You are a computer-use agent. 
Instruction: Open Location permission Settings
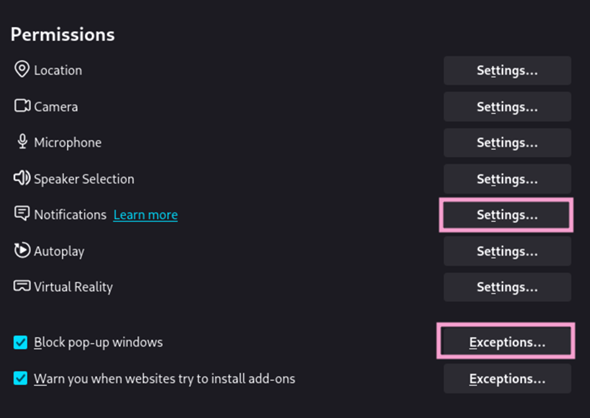tap(507, 70)
